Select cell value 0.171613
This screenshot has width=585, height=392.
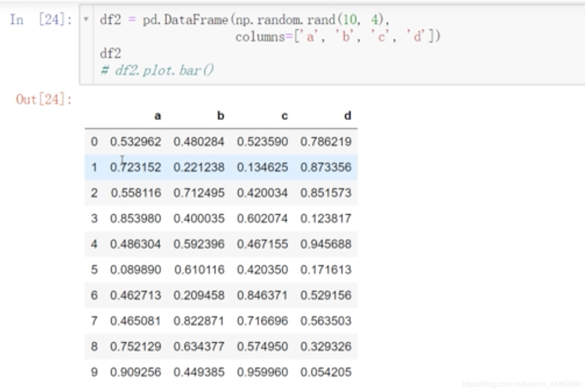326,270
